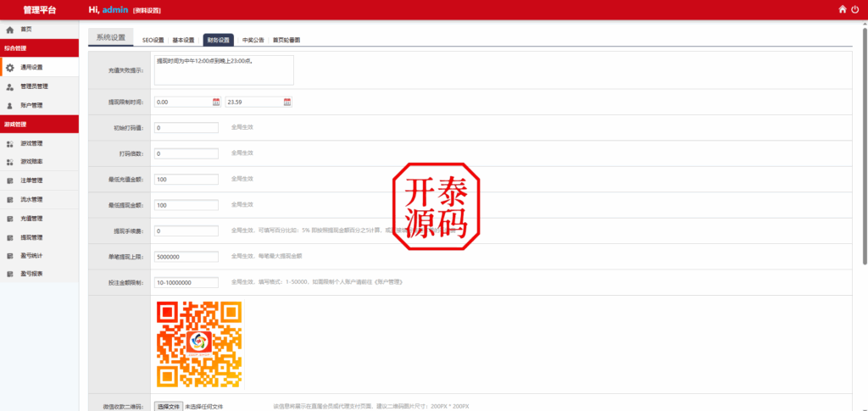Viewport: 868px width, 411px height.
Task: Click 选择文件 button for WeChat QR code
Action: click(x=169, y=407)
